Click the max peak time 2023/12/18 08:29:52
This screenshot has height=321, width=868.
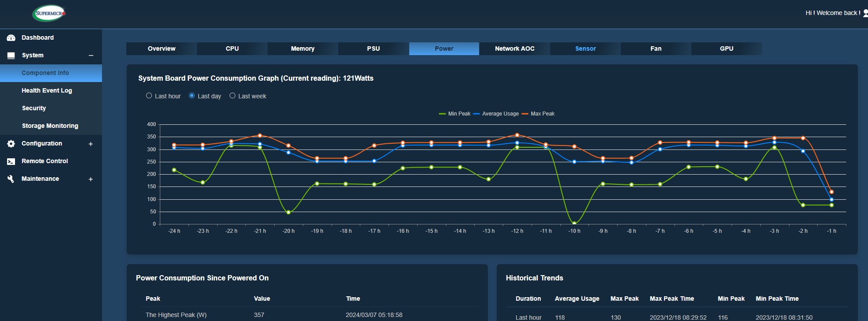tap(678, 317)
